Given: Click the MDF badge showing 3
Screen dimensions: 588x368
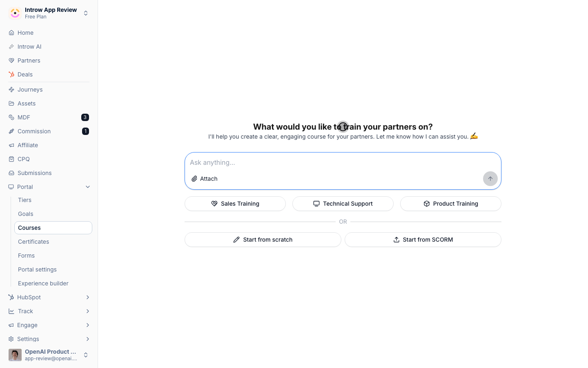Looking at the screenshot, I should click(x=85, y=117).
